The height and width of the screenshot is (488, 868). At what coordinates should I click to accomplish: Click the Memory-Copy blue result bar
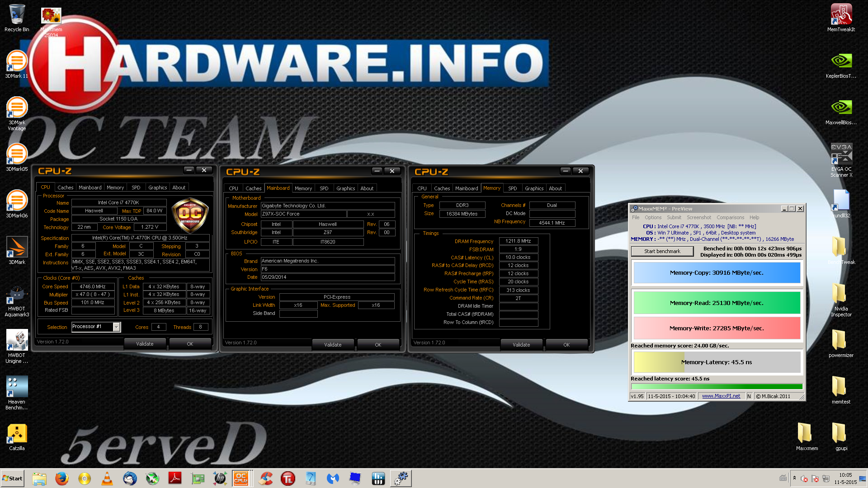[x=717, y=273]
